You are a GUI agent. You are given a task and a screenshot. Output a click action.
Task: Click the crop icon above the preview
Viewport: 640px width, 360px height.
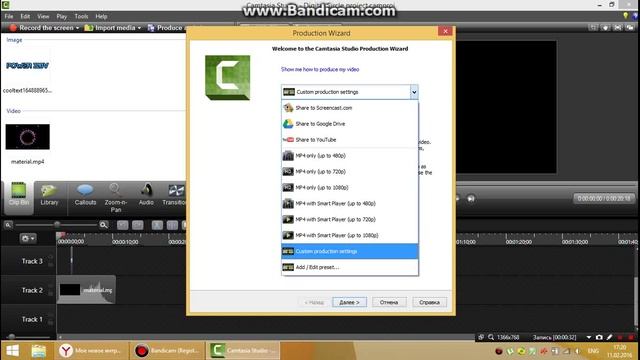[x=593, y=28]
